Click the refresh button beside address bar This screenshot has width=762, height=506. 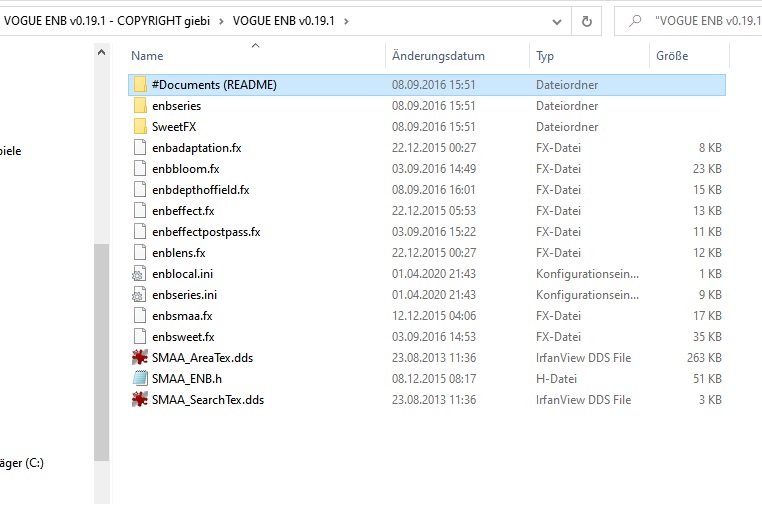click(x=585, y=19)
